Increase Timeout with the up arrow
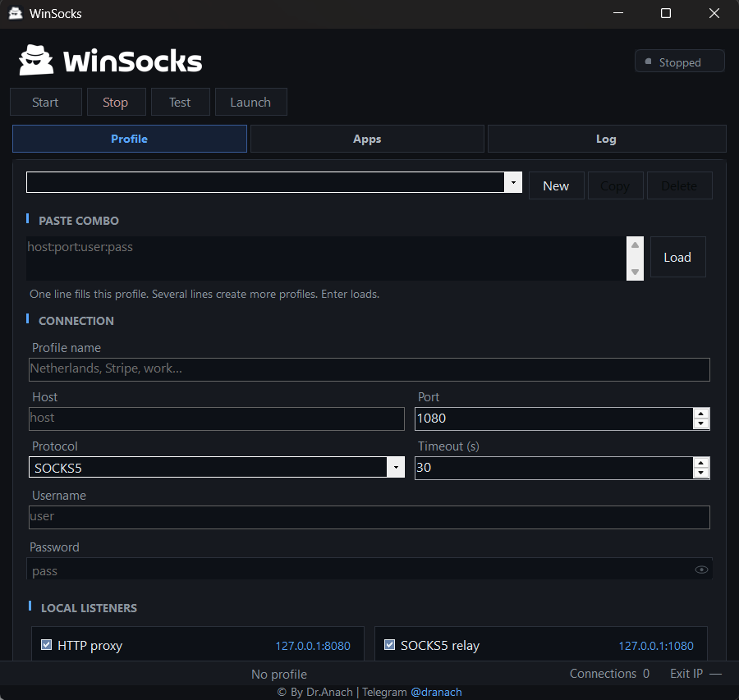This screenshot has width=739, height=700. pos(701,463)
